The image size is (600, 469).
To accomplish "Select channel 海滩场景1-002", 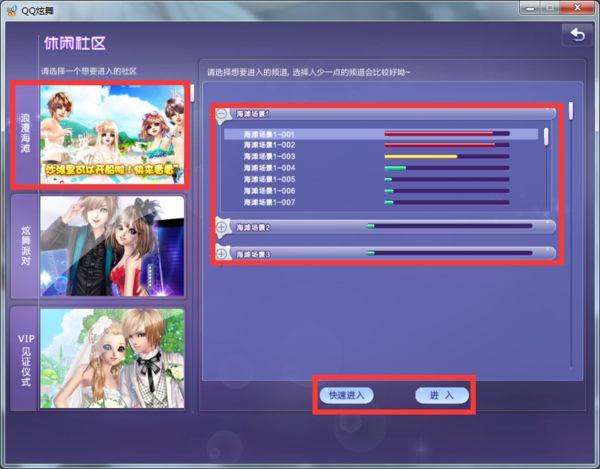I will (381, 145).
